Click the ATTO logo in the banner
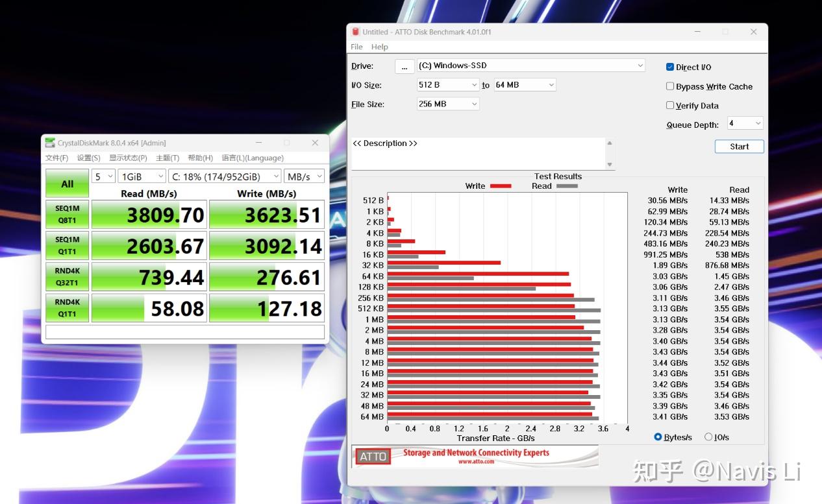The width and height of the screenshot is (822, 504). [373, 457]
